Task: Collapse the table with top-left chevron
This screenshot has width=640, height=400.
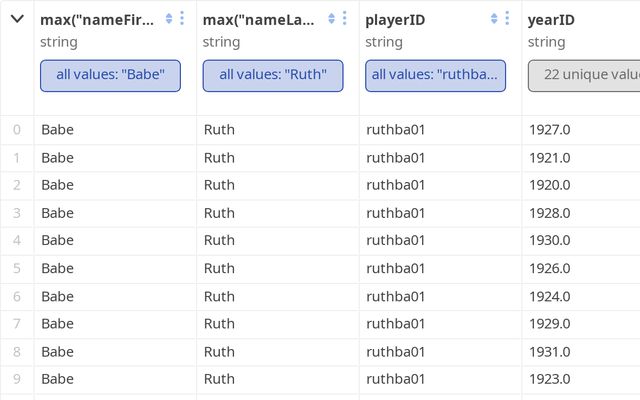Action: [17, 19]
